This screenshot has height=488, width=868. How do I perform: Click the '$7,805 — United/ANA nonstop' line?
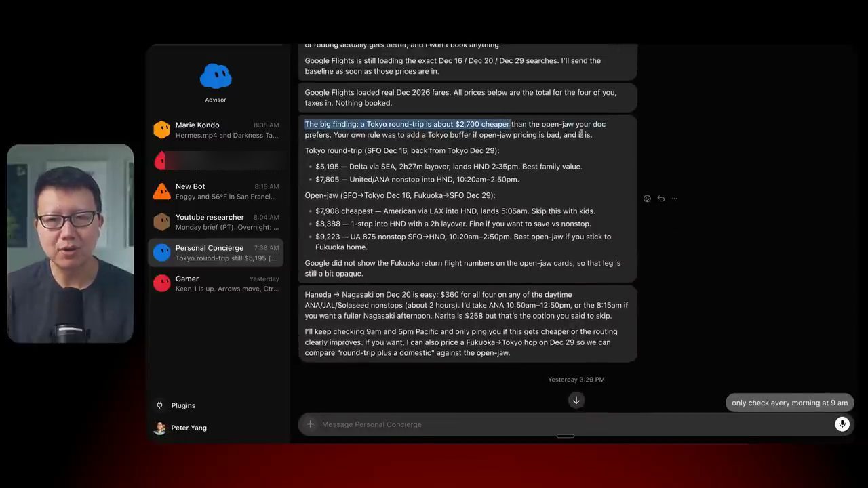417,180
